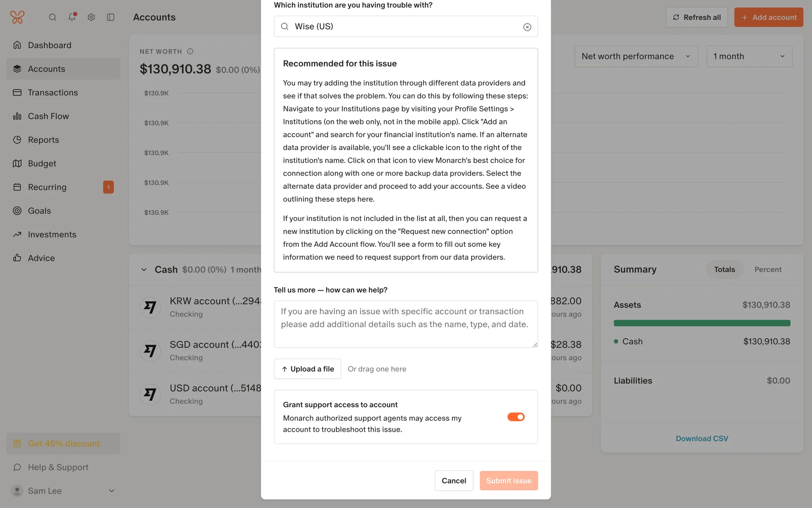This screenshot has width=812, height=508.
Task: Open Net worth performance dropdown
Action: click(x=636, y=56)
